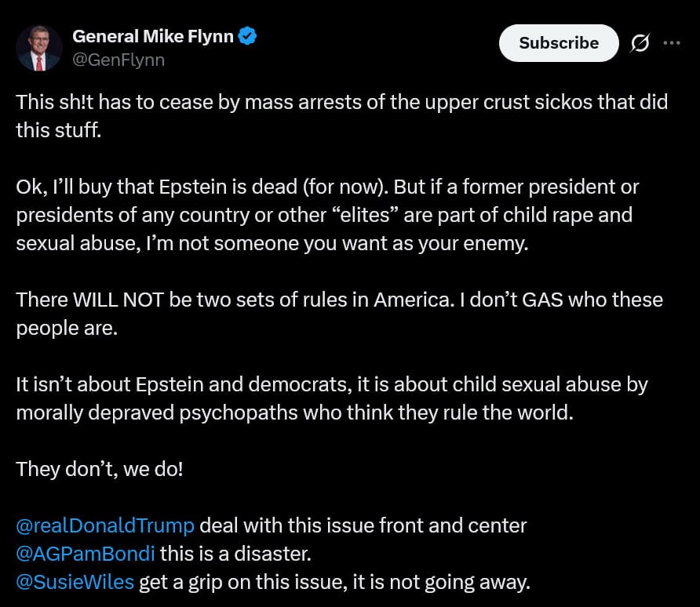The height and width of the screenshot is (607, 700).
Task: Open the @GenFlynn handle link
Action: 118,60
